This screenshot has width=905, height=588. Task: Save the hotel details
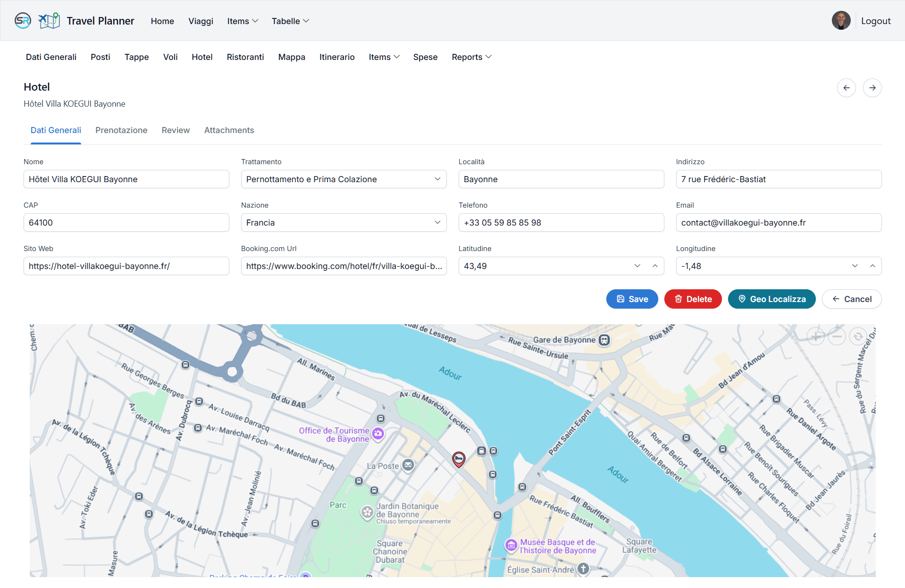click(632, 299)
